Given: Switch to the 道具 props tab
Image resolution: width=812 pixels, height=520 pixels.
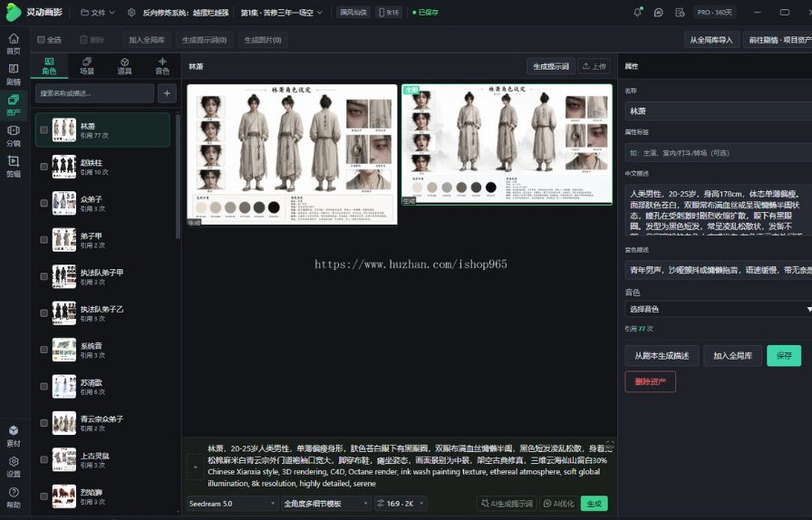Looking at the screenshot, I should click(125, 66).
